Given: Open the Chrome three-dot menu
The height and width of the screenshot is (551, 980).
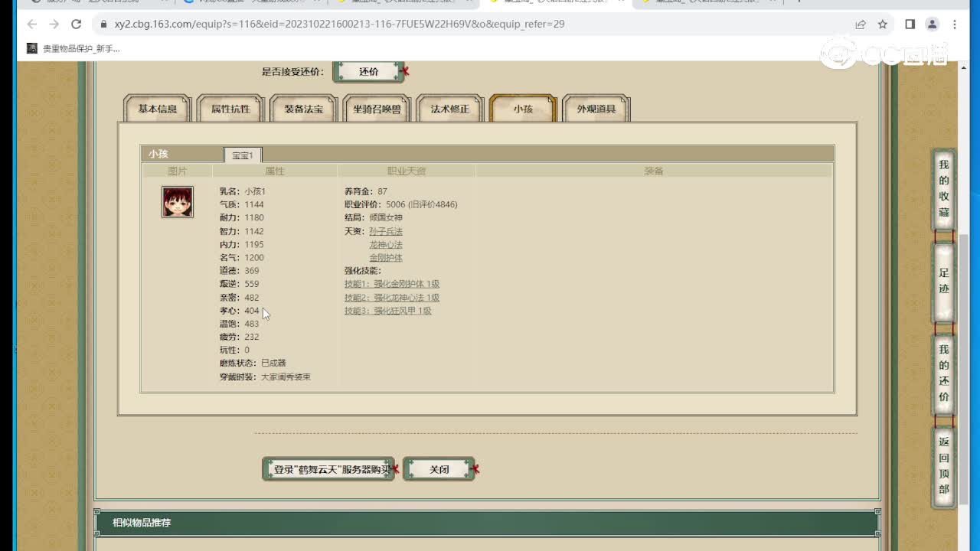Looking at the screenshot, I should pyautogui.click(x=955, y=24).
